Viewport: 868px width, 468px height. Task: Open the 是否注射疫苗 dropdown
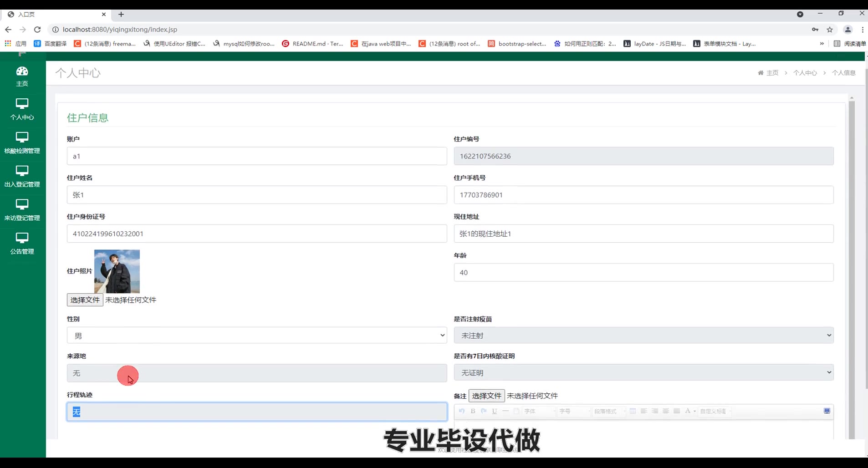click(643, 336)
